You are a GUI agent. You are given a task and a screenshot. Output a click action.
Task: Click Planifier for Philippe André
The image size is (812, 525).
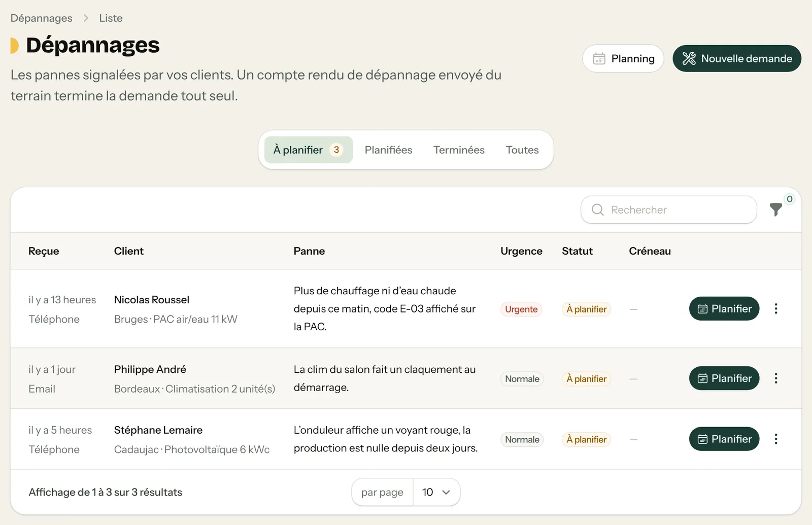724,378
